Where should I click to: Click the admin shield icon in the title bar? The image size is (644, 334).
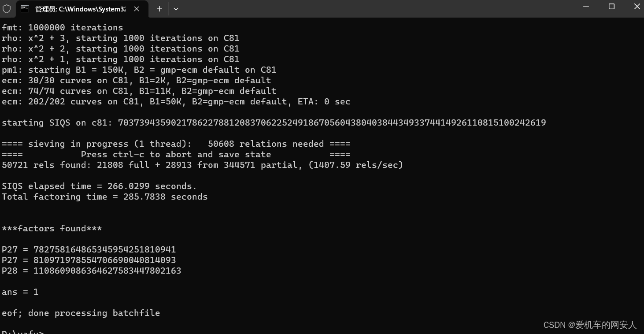(7, 8)
